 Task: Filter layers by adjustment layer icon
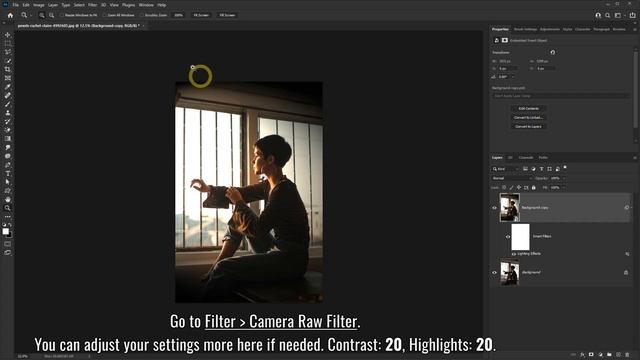[533, 169]
